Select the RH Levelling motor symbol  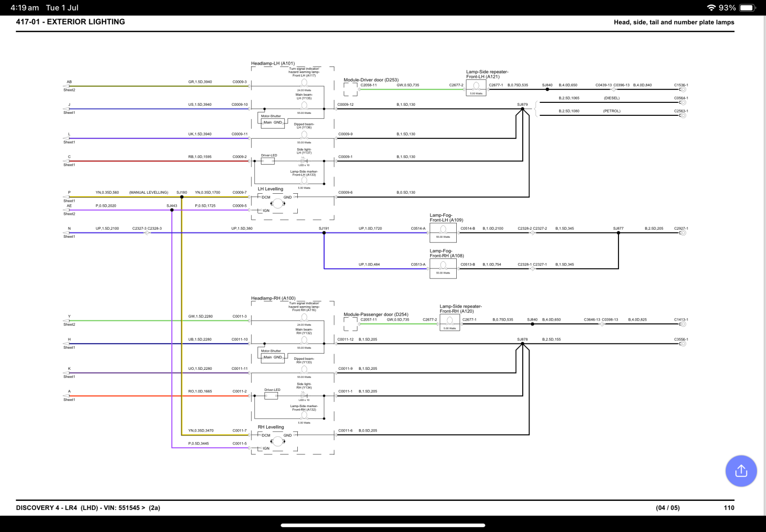(x=278, y=441)
